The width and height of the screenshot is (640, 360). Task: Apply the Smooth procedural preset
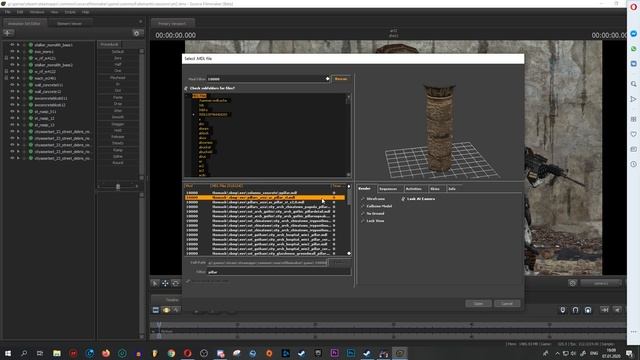coord(118,117)
